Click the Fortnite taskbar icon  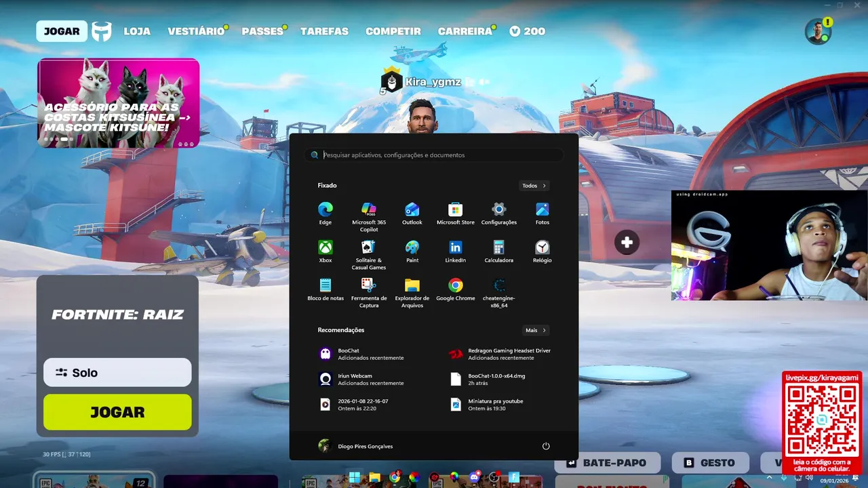pos(514,477)
